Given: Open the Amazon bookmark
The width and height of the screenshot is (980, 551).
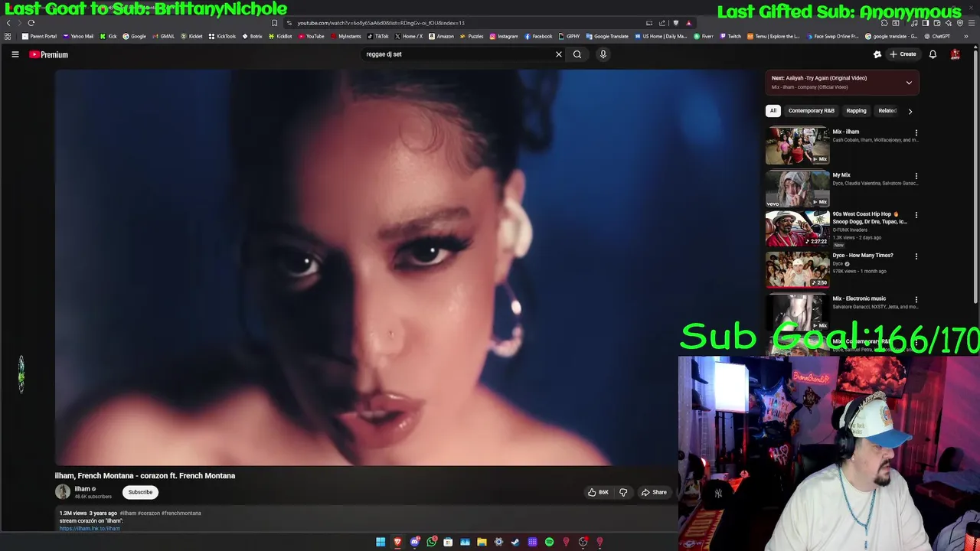Looking at the screenshot, I should (441, 36).
